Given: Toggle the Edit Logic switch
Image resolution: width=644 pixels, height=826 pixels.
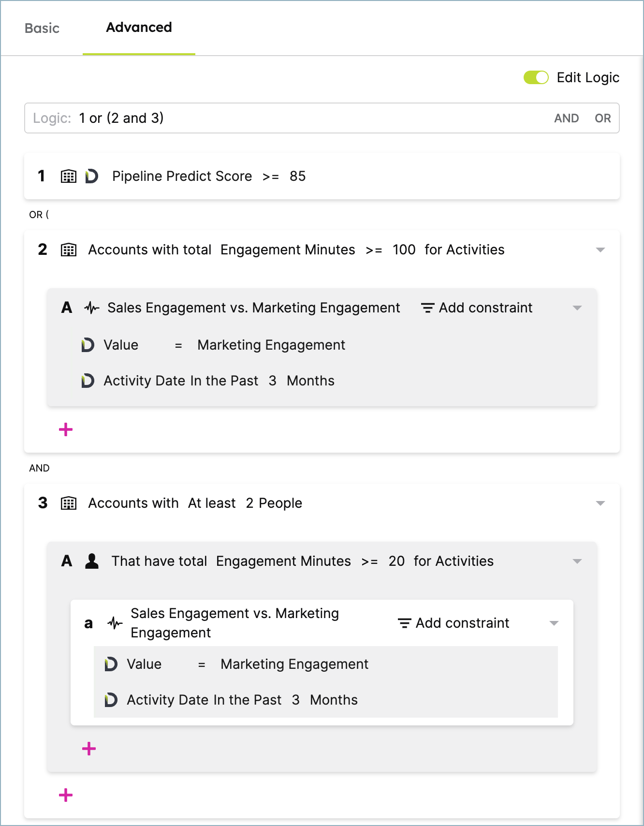Looking at the screenshot, I should [536, 77].
